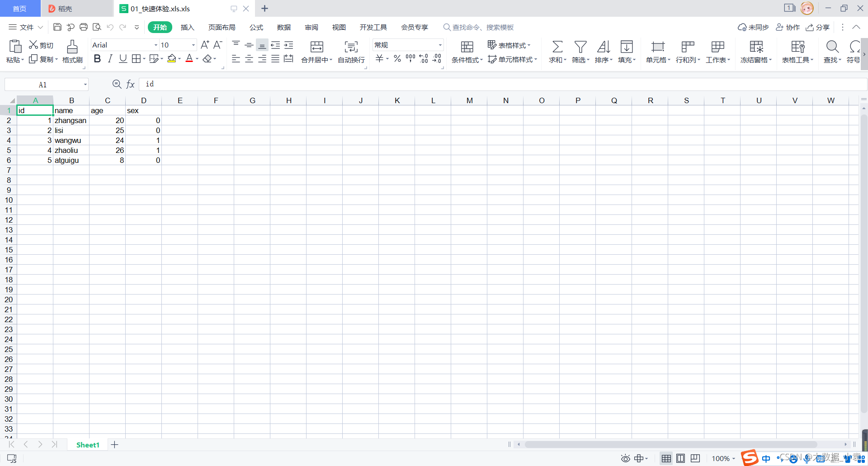
Task: Toggle Auto Wrap (自动换行)
Action: 351,52
